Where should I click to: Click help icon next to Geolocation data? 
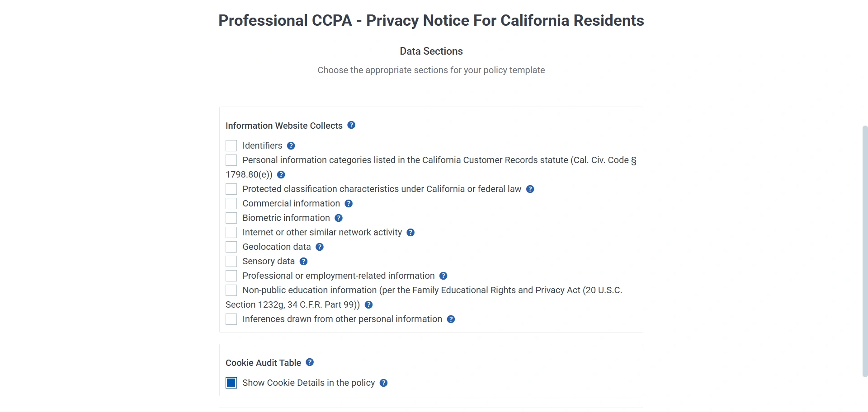tap(320, 247)
